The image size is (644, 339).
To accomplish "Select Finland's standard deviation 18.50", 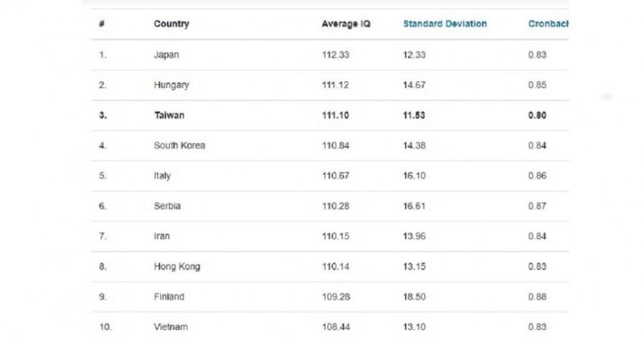I will pyautogui.click(x=414, y=297).
